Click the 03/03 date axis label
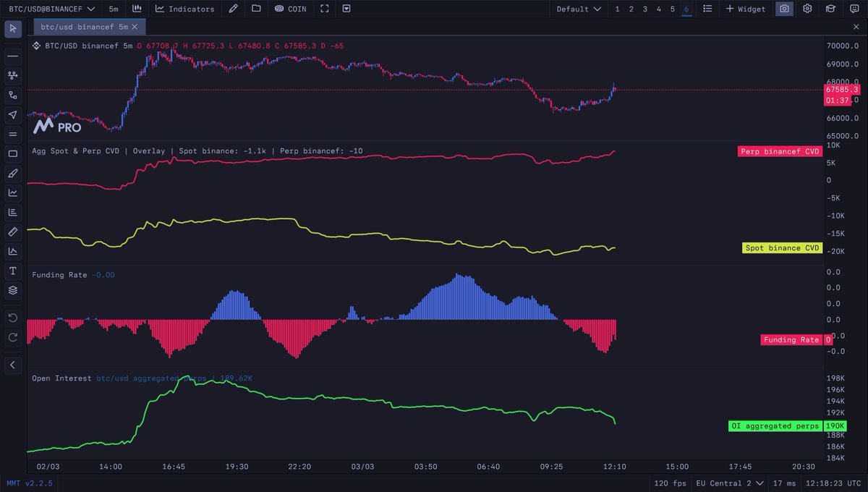 point(362,467)
